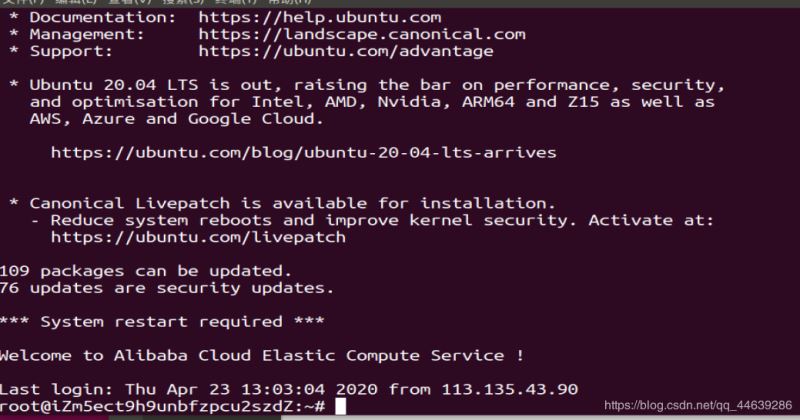Click the terminal cursor block after prompt
Image resolution: width=800 pixels, height=420 pixels.
340,405
